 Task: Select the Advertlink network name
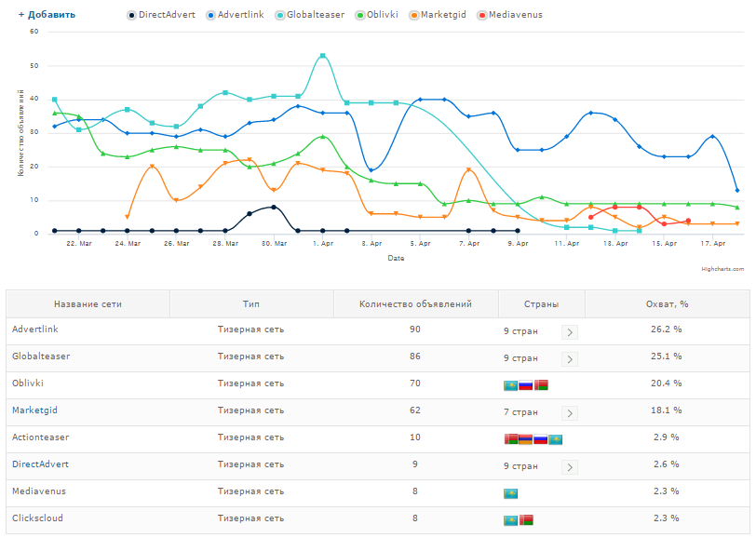(x=35, y=330)
